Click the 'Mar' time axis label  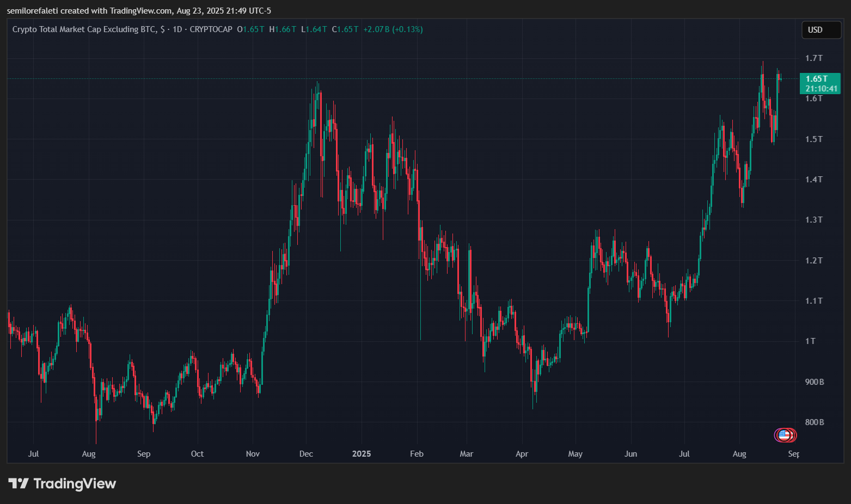click(467, 454)
